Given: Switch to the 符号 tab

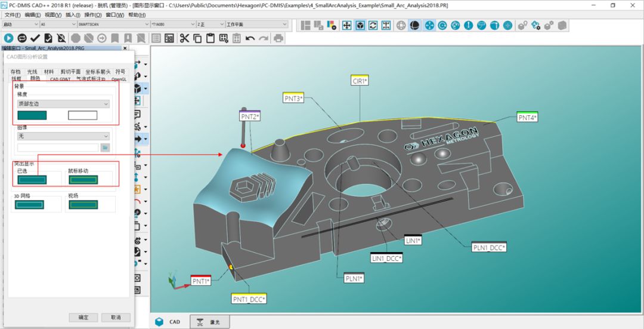Looking at the screenshot, I should click(x=120, y=72).
